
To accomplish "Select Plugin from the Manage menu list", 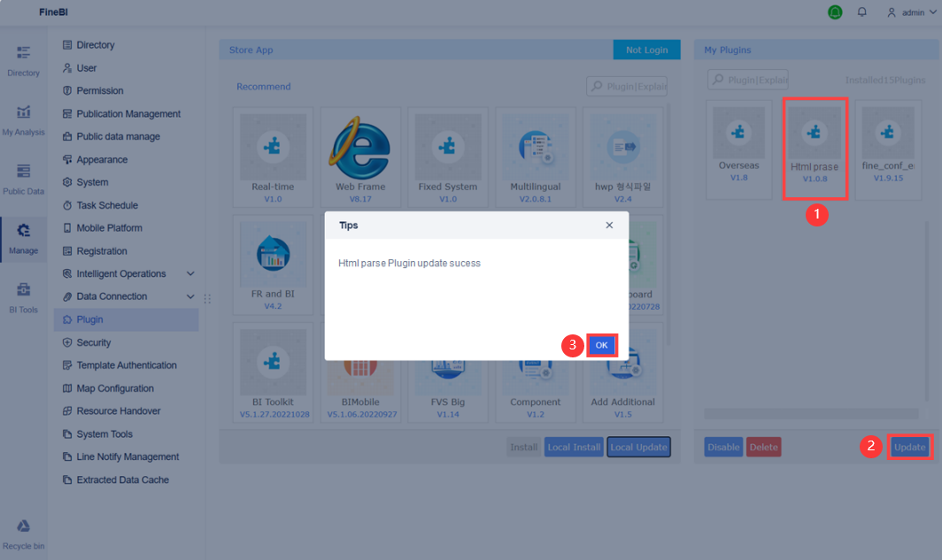I will (89, 319).
